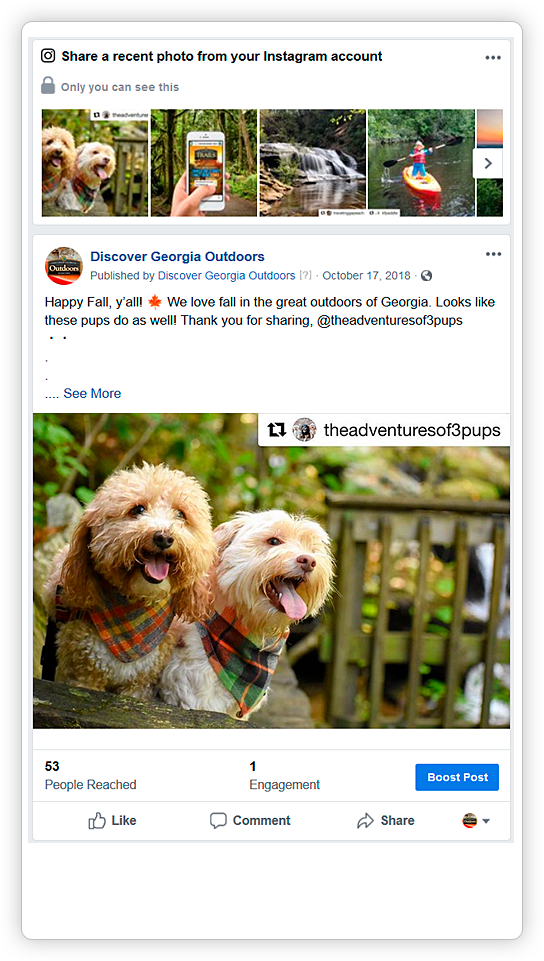Like the post with thumbs-up
The image size is (544, 961).
[x=112, y=821]
